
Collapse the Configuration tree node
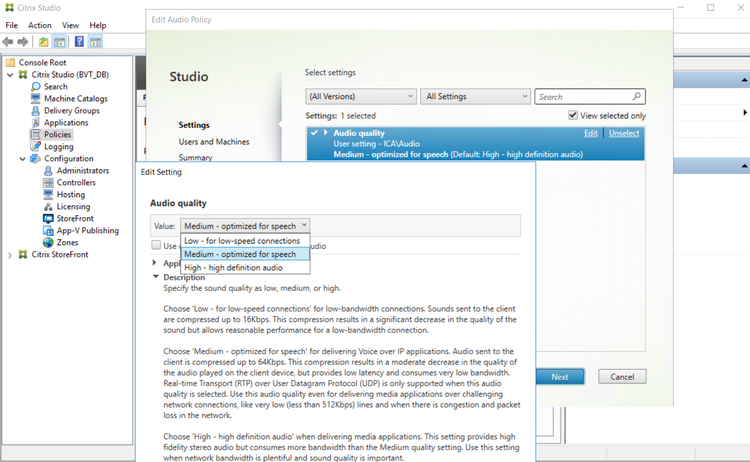tap(22, 159)
